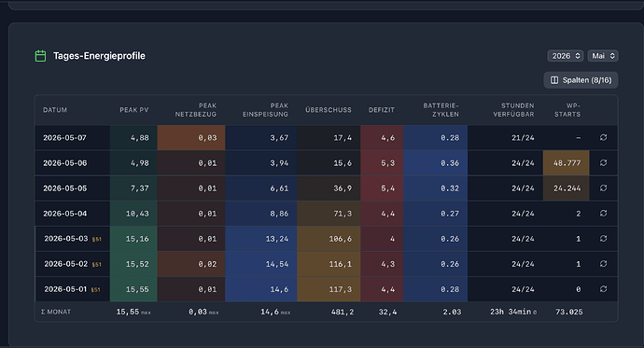Viewport: 644px width, 348px height.
Task: Refresh the 2026-05-03 row
Action: pos(603,239)
